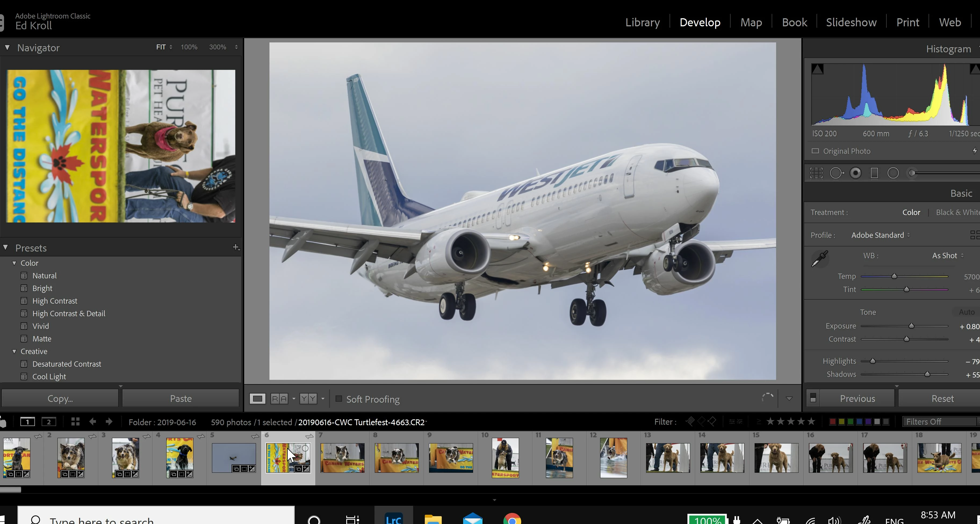Viewport: 980px width, 524px height.
Task: Add new preset with plus icon
Action: click(x=236, y=248)
